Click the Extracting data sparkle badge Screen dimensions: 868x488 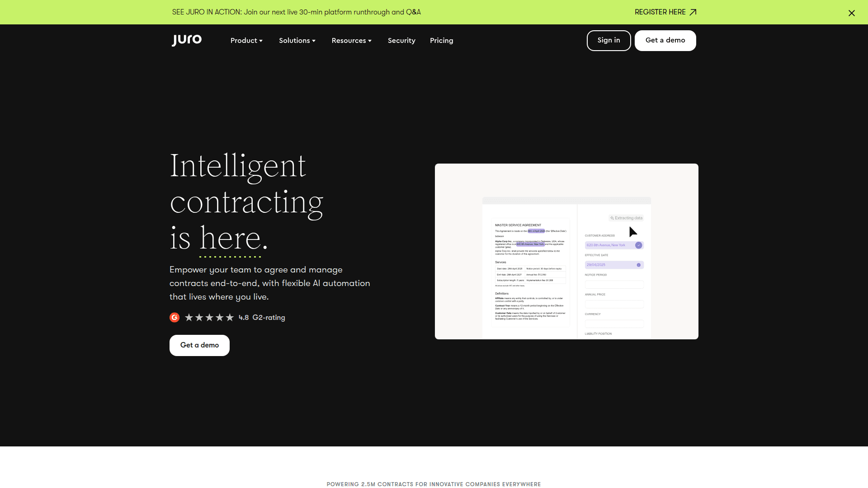[626, 218]
